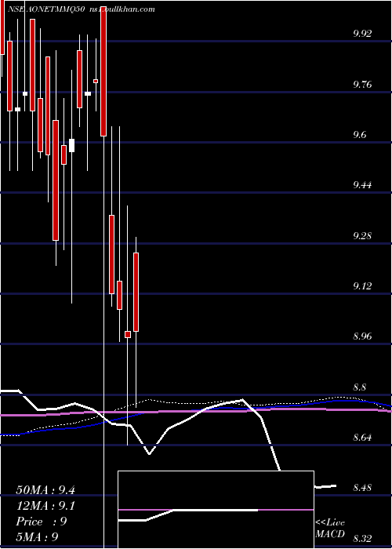Click the 8.96 price axis value
The width and height of the screenshot is (392, 549).
tap(362, 336)
